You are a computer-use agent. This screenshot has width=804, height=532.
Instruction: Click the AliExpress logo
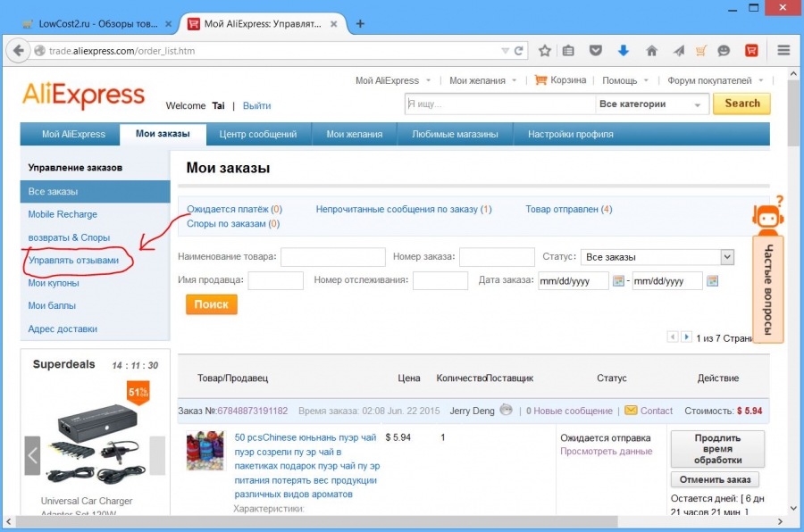[83, 96]
